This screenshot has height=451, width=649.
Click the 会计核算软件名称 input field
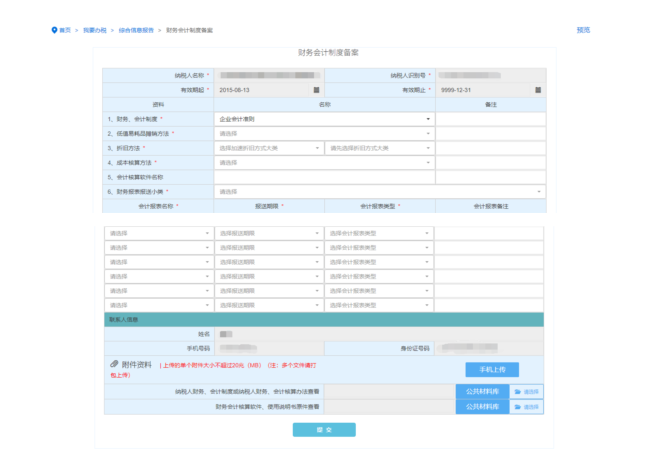pyautogui.click(x=324, y=177)
